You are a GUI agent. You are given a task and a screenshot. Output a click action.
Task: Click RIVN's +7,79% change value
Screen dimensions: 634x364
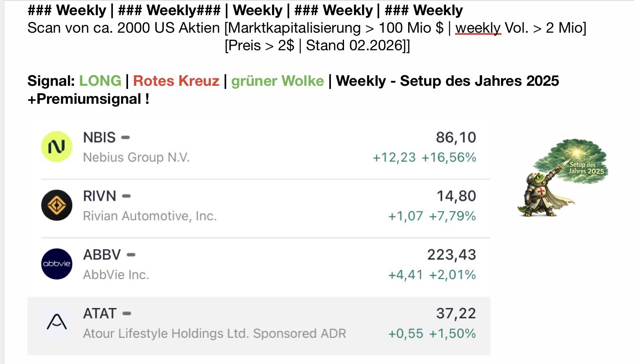coord(452,216)
